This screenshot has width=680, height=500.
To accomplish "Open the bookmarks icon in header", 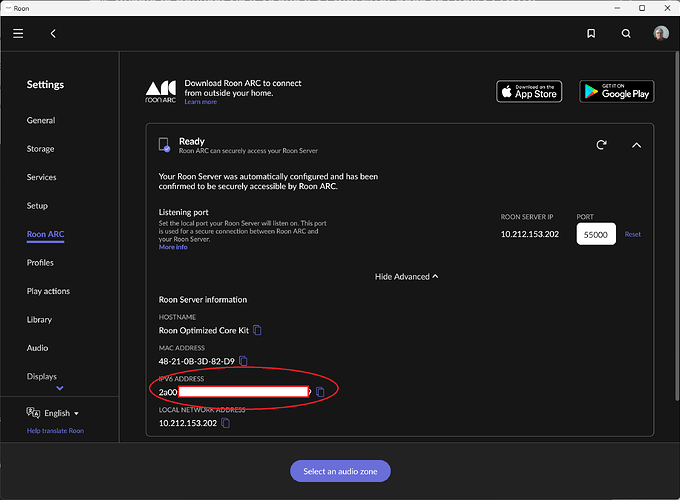I will tap(591, 33).
